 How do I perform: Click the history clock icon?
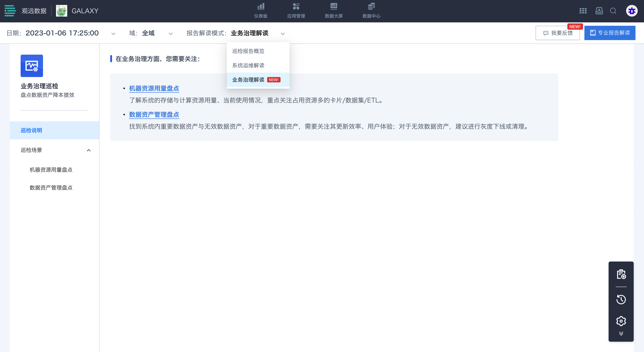pos(621,299)
